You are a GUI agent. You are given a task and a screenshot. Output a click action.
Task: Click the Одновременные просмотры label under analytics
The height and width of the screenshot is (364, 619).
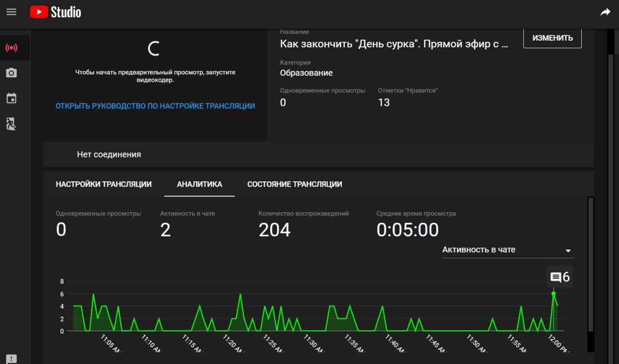(99, 213)
